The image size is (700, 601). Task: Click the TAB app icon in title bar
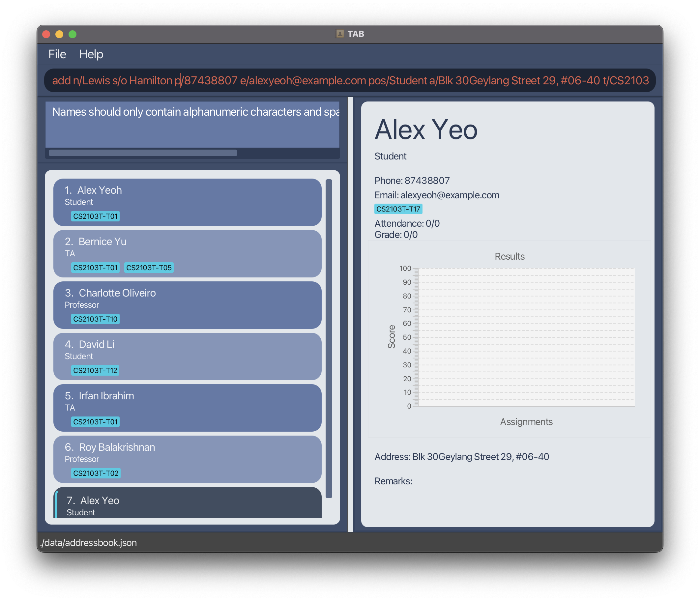click(339, 34)
